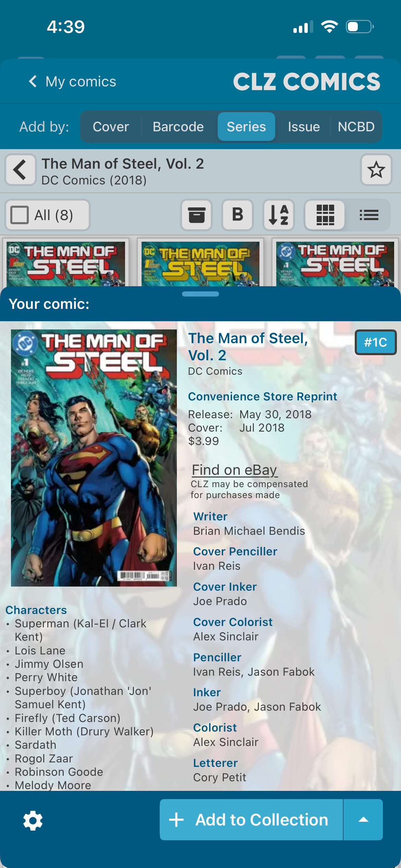401x868 pixels.
Task: Select the Issue add-by tab
Action: tap(304, 127)
